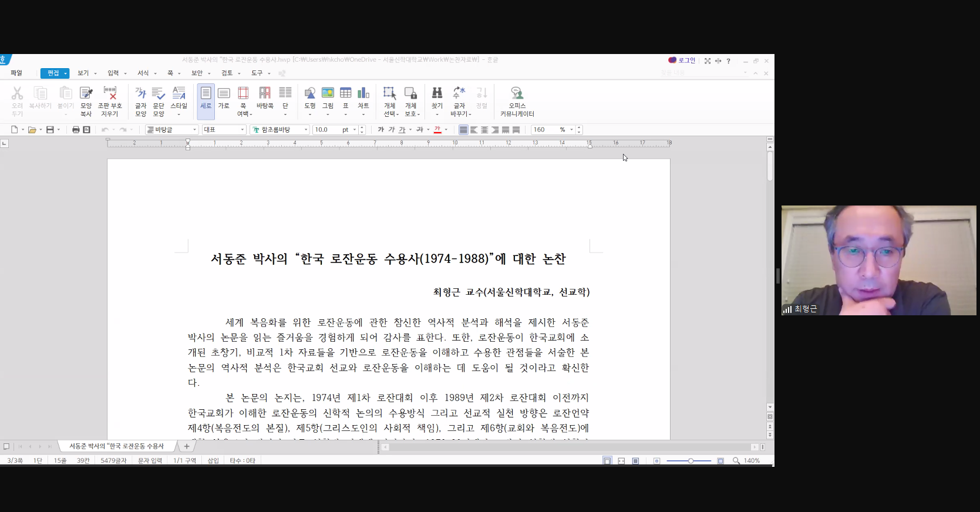The height and width of the screenshot is (512, 980).
Task: Open 문단 모양 paragraph format
Action: coord(159,101)
